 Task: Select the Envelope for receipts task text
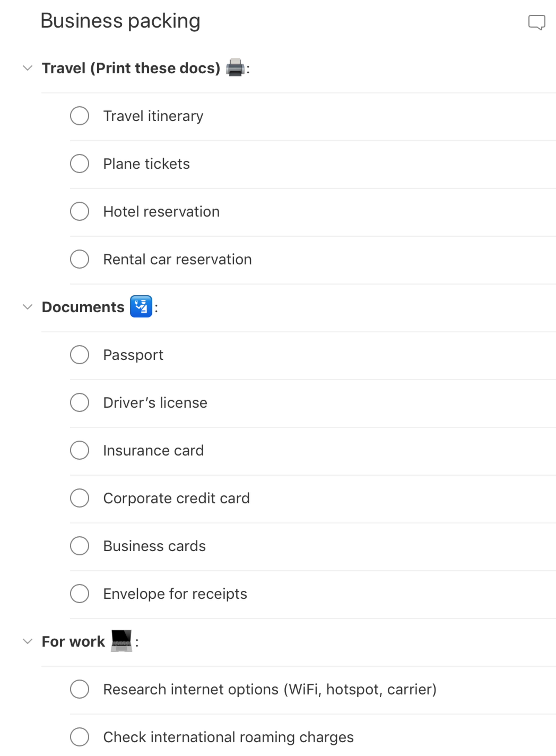[x=175, y=594]
